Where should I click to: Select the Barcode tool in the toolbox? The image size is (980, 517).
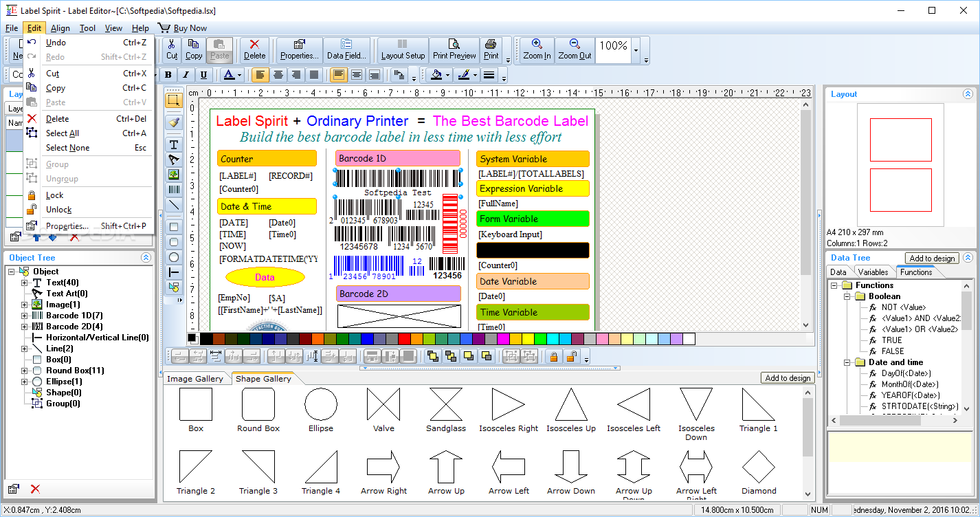(x=174, y=190)
